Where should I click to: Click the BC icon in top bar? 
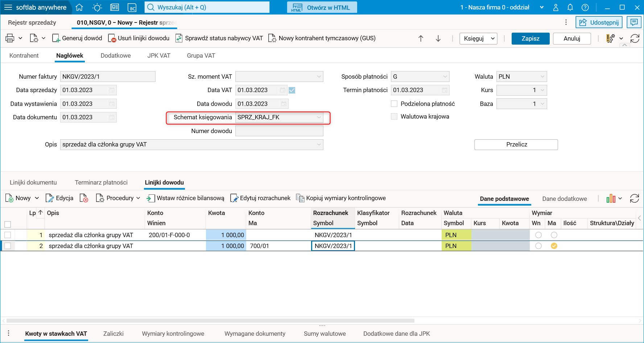pyautogui.click(x=132, y=7)
